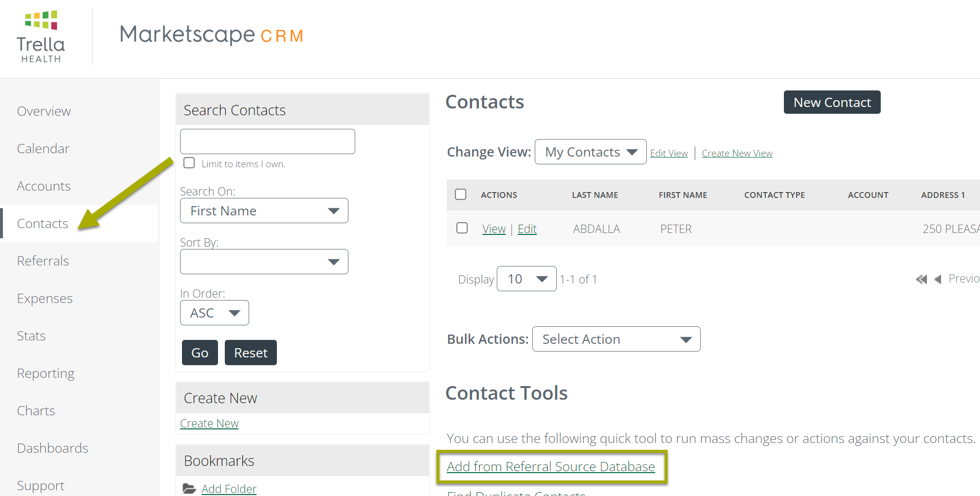This screenshot has width=980, height=496.
Task: Open the Search On First Name dropdown
Action: click(264, 211)
